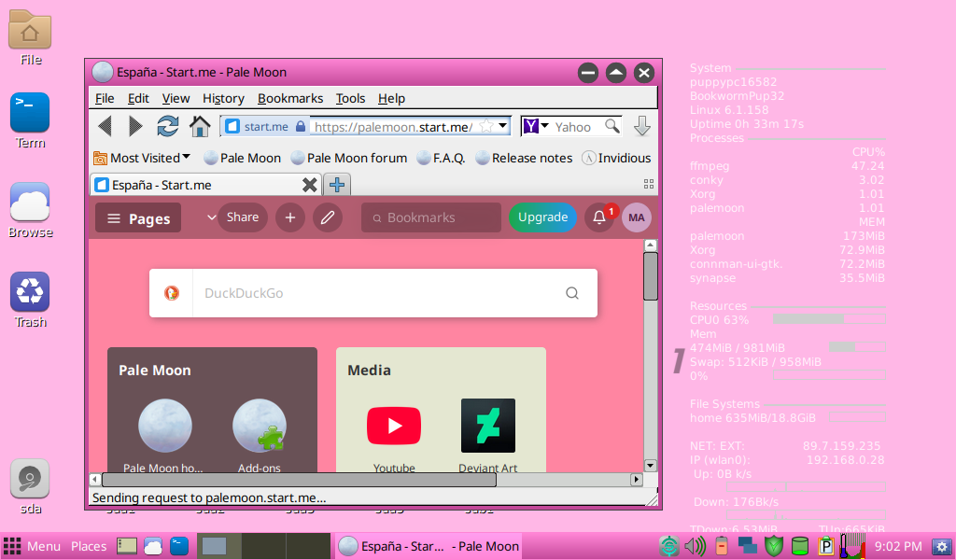
Task: Click the notifications bell icon
Action: [599, 217]
